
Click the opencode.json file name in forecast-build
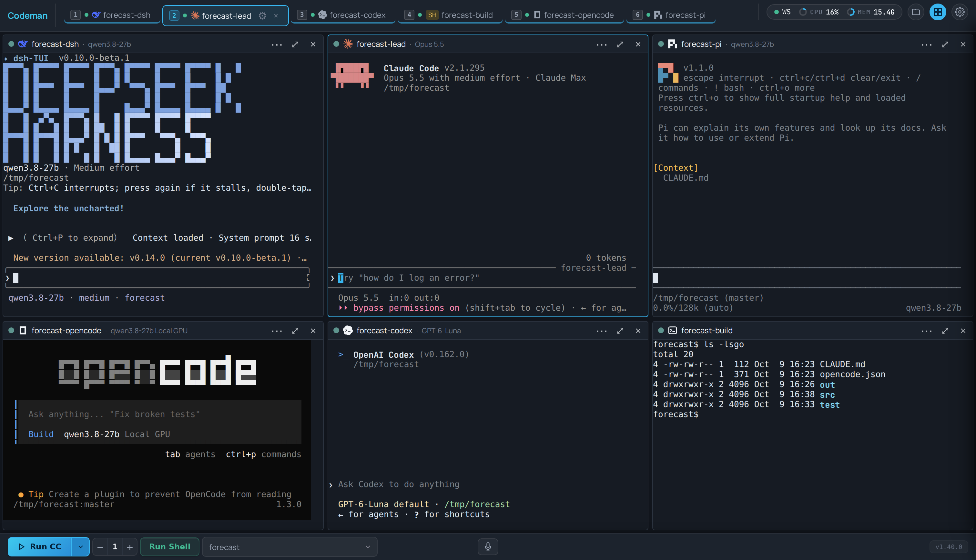(x=852, y=374)
